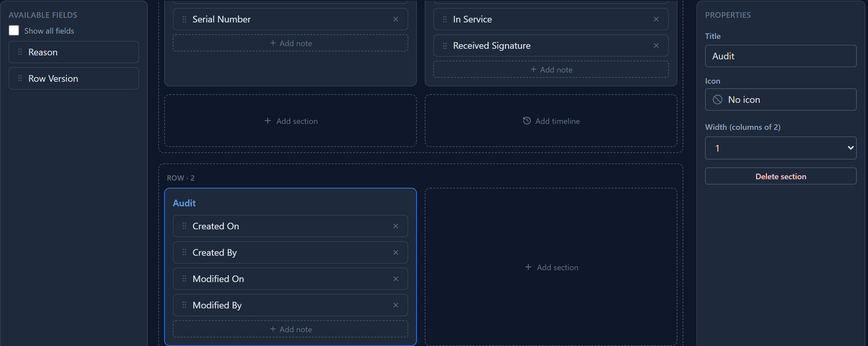The image size is (868, 346).
Task: Click the Created On field label
Action: point(216,226)
